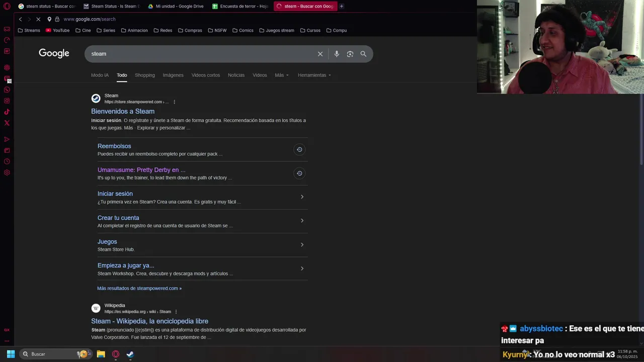Expand the Más search filter dropdown

pyautogui.click(x=282, y=75)
